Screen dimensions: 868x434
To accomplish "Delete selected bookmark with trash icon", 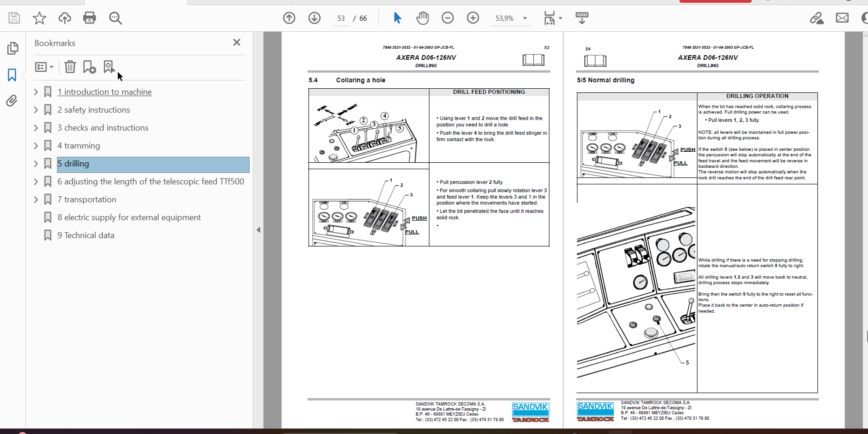I will (70, 67).
